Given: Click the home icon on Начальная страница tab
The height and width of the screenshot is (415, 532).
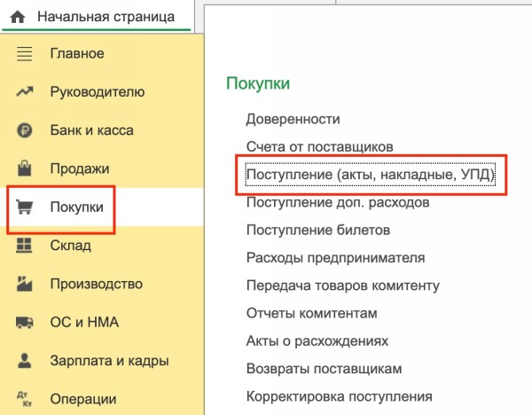Looking at the screenshot, I should click(17, 16).
